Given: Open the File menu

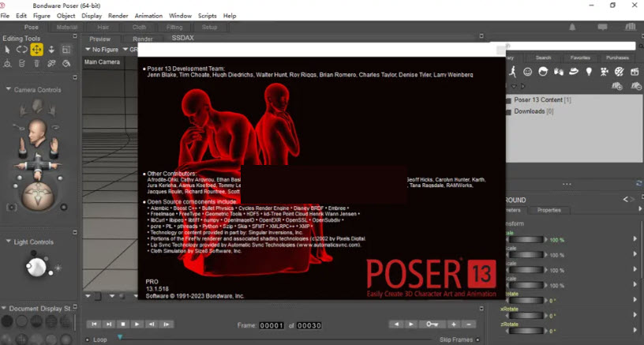Looking at the screenshot, I should 5,16.
